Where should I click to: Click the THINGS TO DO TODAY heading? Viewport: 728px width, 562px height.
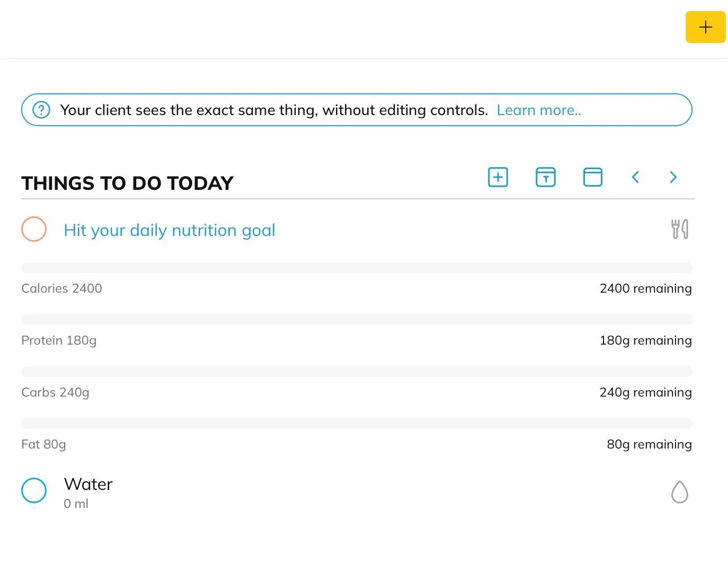[127, 183]
